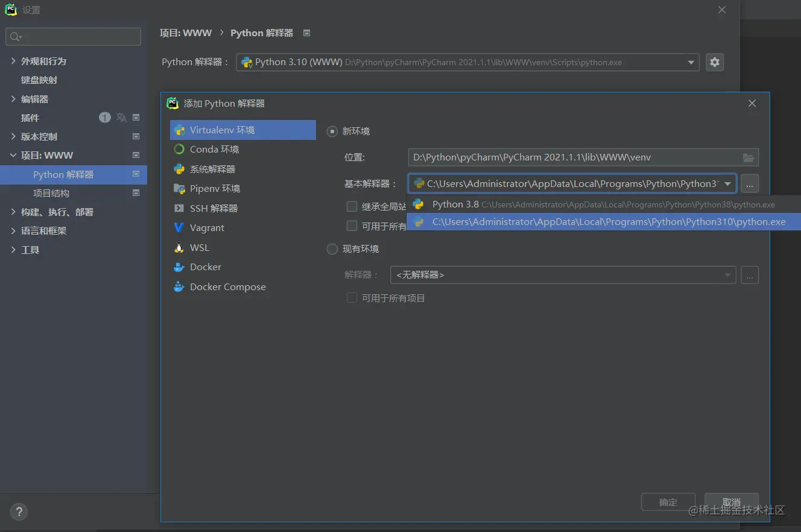Screen dimensions: 801x532
Task: Click the PyCharm icon in 添加 Python 解释器 title
Action: (173, 103)
